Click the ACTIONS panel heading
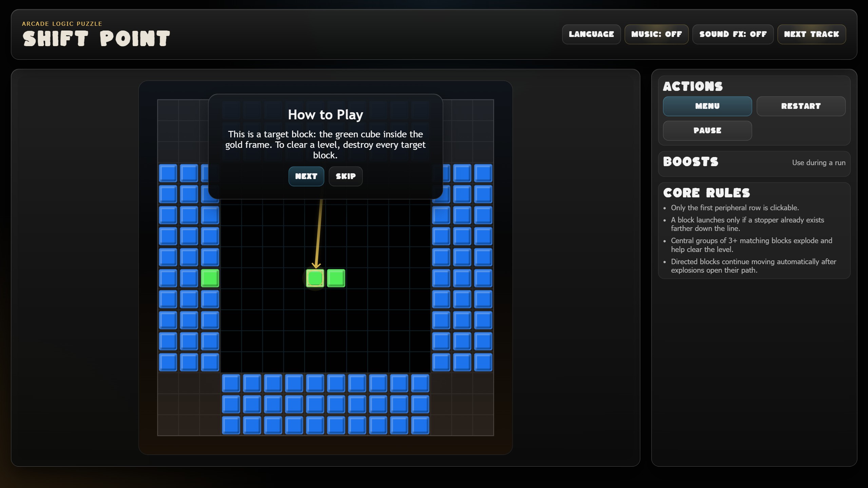Screen dimensions: 868x488 pyautogui.click(x=693, y=86)
